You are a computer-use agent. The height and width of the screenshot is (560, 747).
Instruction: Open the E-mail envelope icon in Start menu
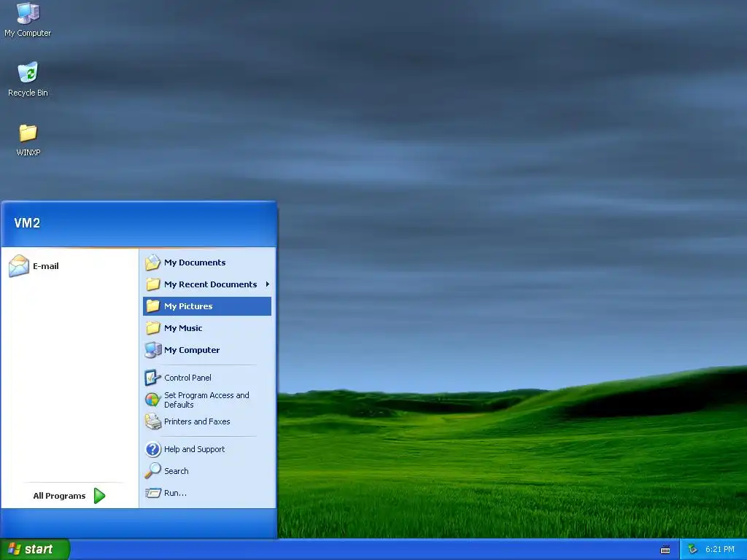point(19,265)
